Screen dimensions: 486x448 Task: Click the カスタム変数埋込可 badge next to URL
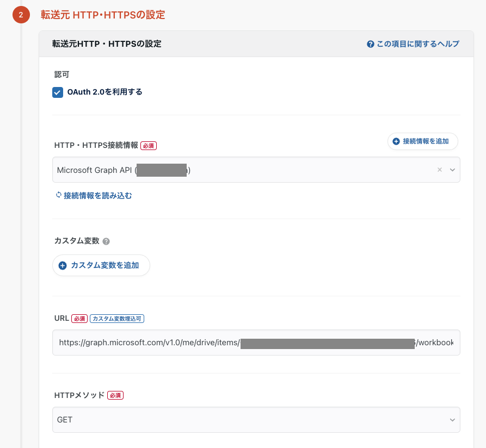tap(118, 319)
